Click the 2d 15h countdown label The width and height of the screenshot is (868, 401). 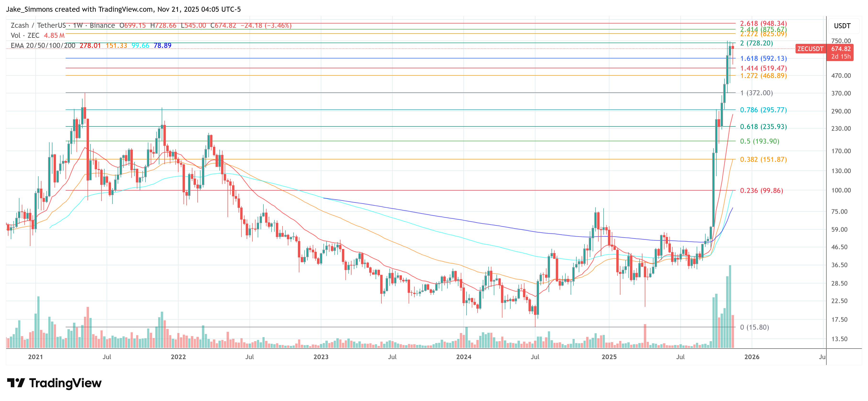tap(841, 57)
